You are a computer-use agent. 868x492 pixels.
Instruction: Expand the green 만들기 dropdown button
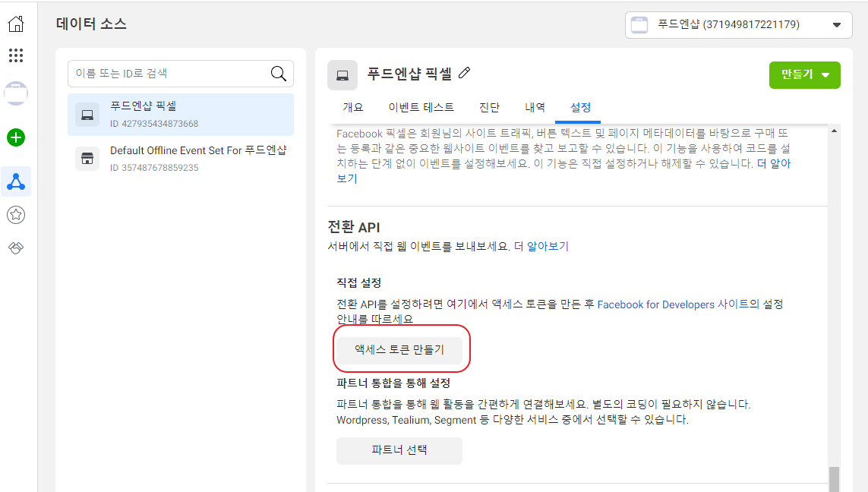point(804,74)
